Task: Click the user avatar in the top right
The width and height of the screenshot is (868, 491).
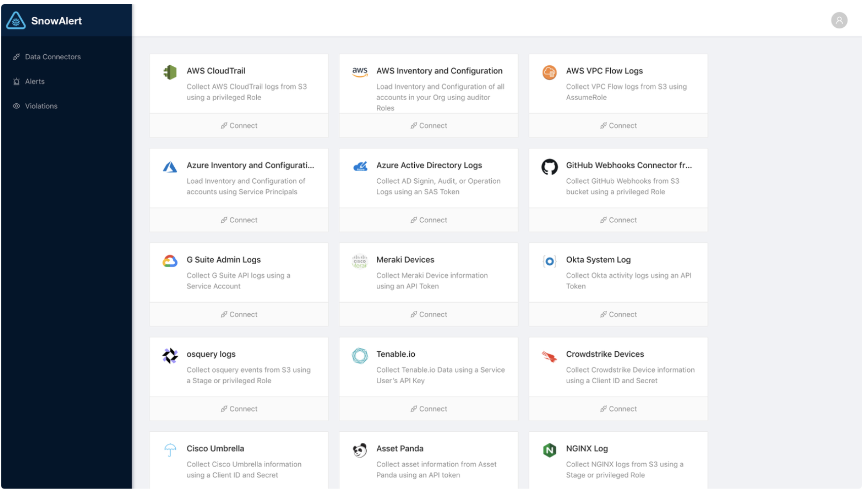Action: 839,20
